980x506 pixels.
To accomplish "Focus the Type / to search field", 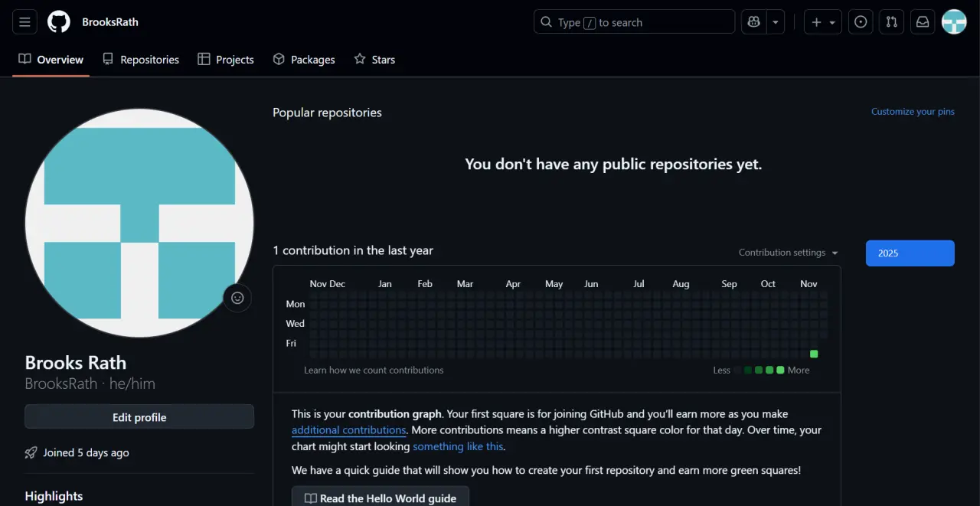I will 634,22.
